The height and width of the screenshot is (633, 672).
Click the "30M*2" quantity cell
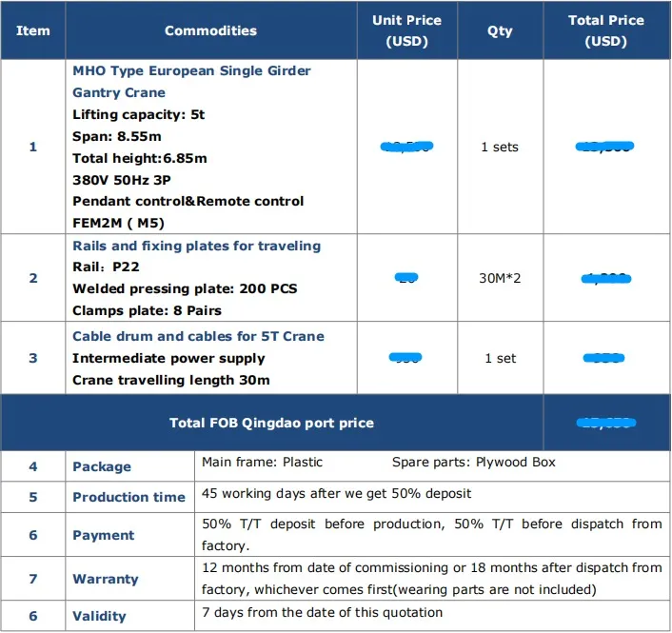[500, 278]
